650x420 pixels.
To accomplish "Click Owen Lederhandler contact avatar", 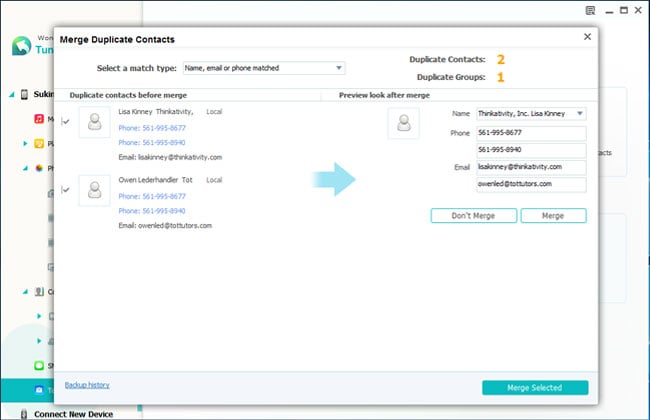I will [95, 190].
